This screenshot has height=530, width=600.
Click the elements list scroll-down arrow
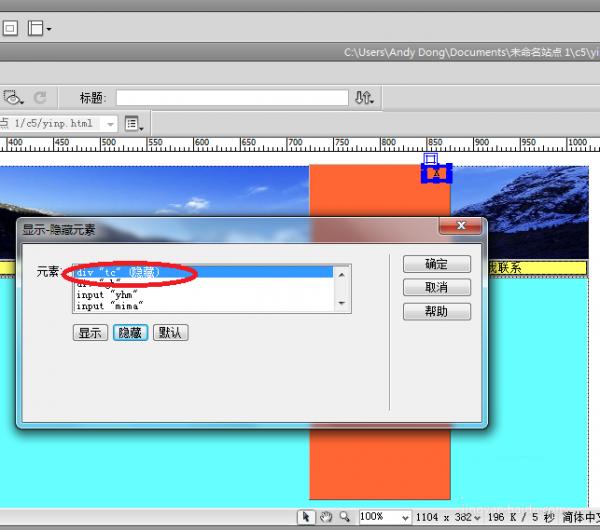342,303
